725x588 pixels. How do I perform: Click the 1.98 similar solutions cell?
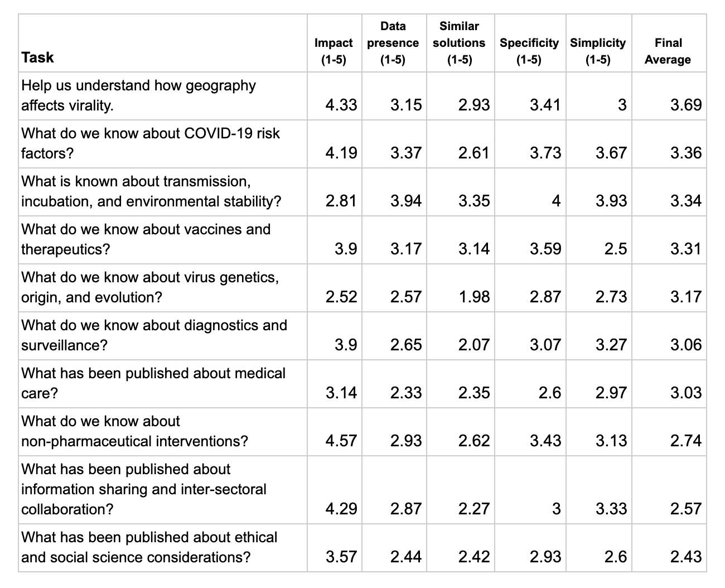pos(460,288)
